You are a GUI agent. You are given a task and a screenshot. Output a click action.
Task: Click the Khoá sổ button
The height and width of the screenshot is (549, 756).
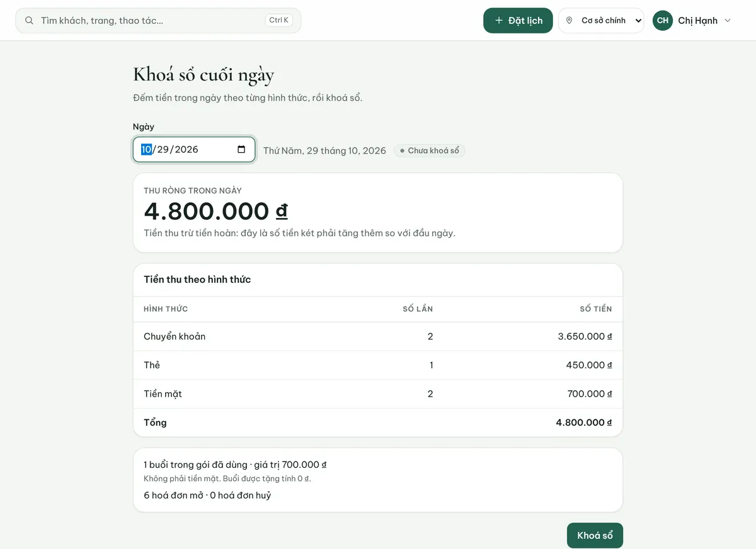tap(595, 535)
